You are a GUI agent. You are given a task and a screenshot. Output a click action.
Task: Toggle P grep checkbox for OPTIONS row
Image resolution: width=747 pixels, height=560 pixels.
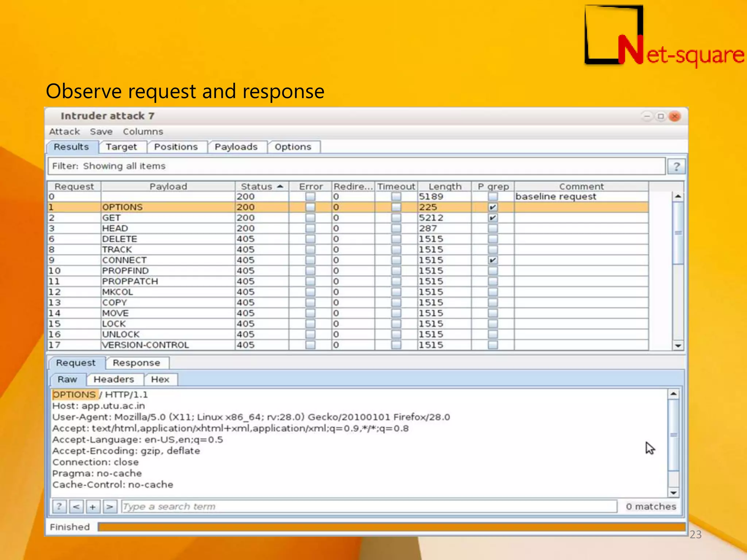point(492,207)
